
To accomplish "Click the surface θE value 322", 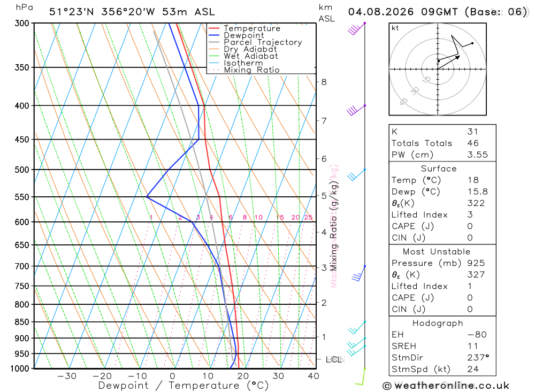I will tap(476, 203).
